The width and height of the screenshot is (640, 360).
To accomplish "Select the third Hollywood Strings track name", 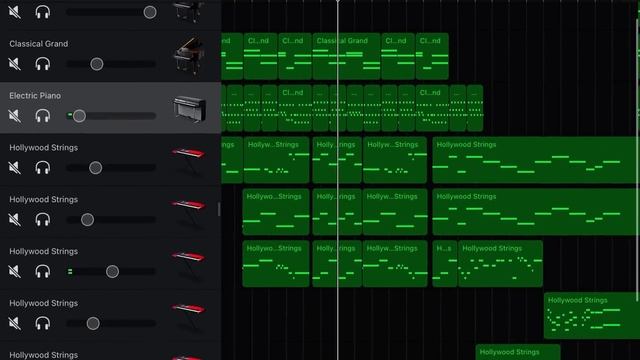I will point(44,251).
